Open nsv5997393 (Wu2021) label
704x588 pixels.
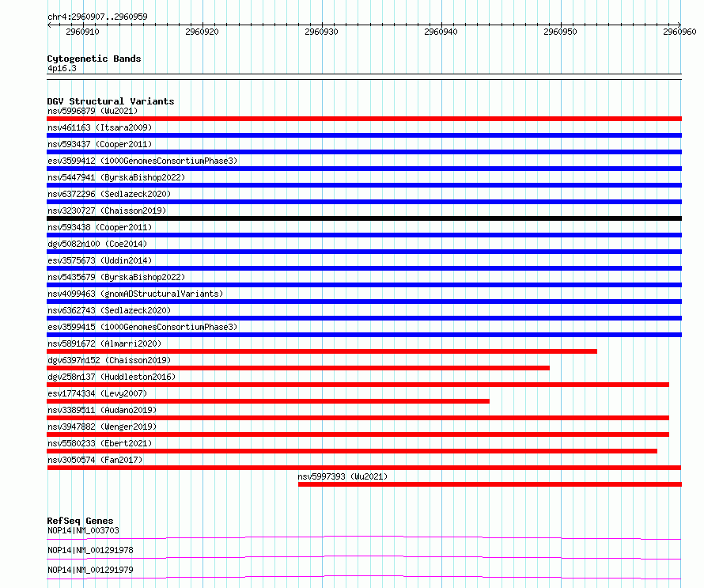343,476
